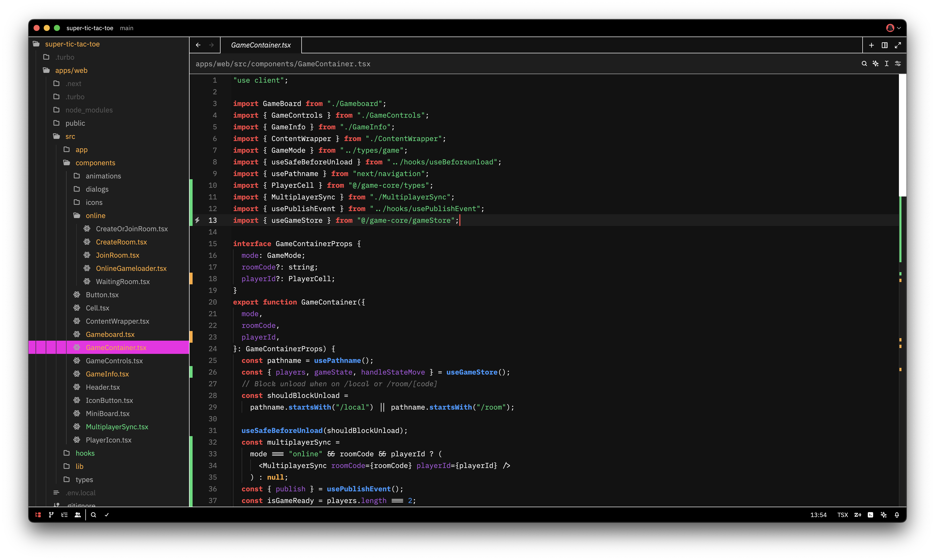Open notifications bell icon
The height and width of the screenshot is (560, 935).
coord(897,515)
